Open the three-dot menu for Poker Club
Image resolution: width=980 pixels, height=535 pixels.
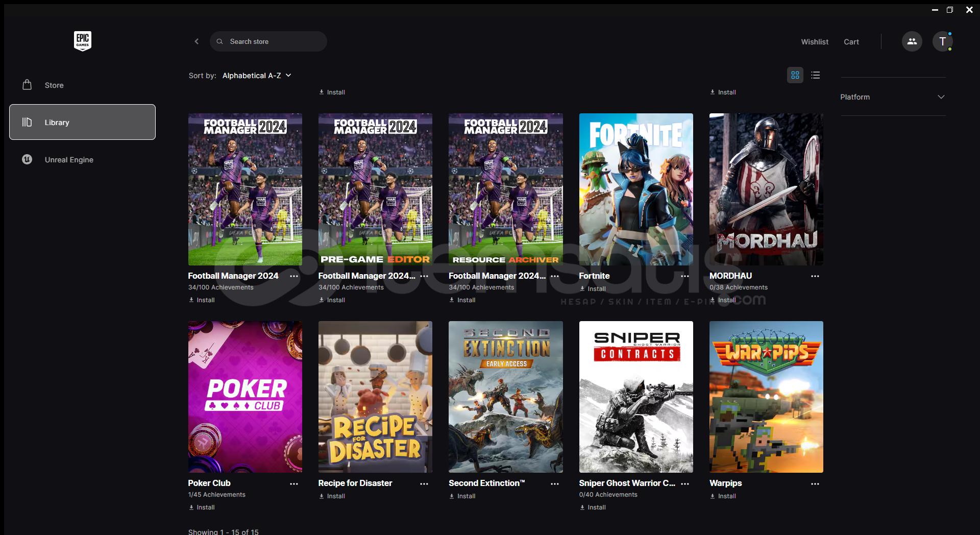pyautogui.click(x=294, y=483)
